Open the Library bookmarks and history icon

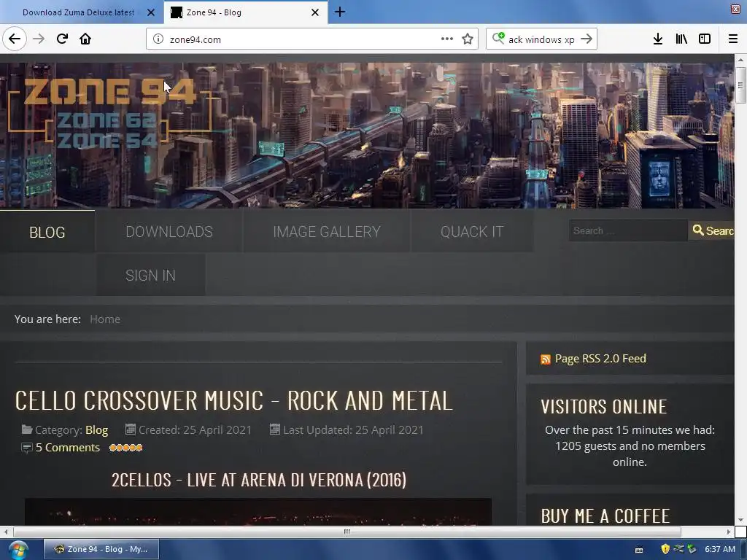[x=681, y=39]
